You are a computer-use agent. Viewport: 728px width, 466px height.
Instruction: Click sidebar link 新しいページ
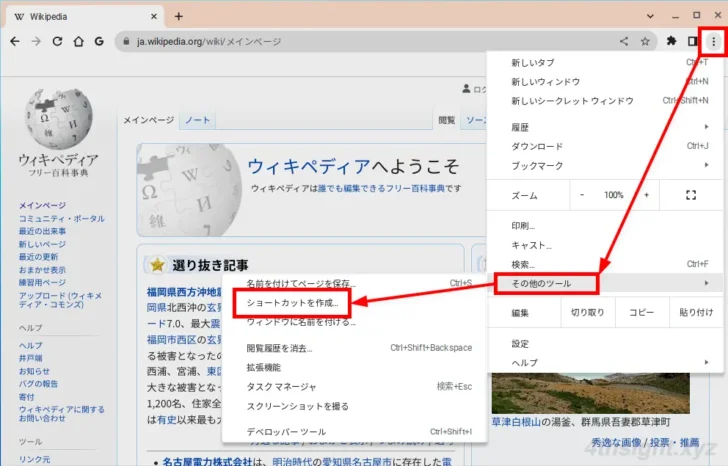42,244
